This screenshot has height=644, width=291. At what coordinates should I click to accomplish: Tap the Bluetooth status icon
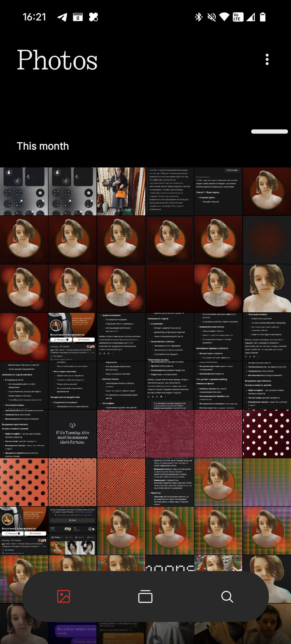[x=199, y=17]
